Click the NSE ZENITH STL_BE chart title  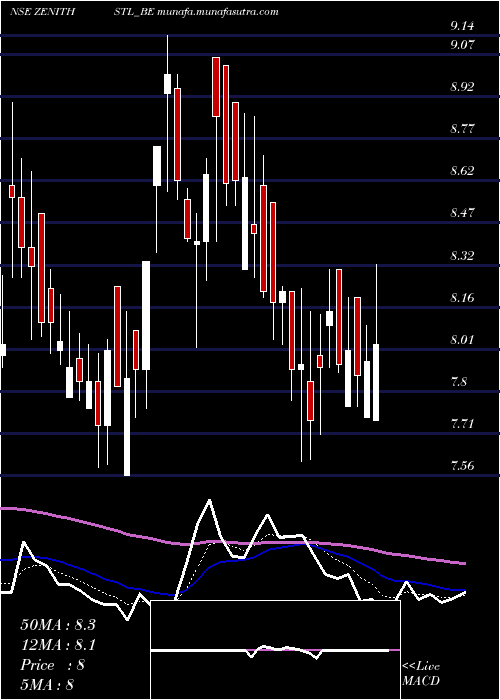point(144,11)
